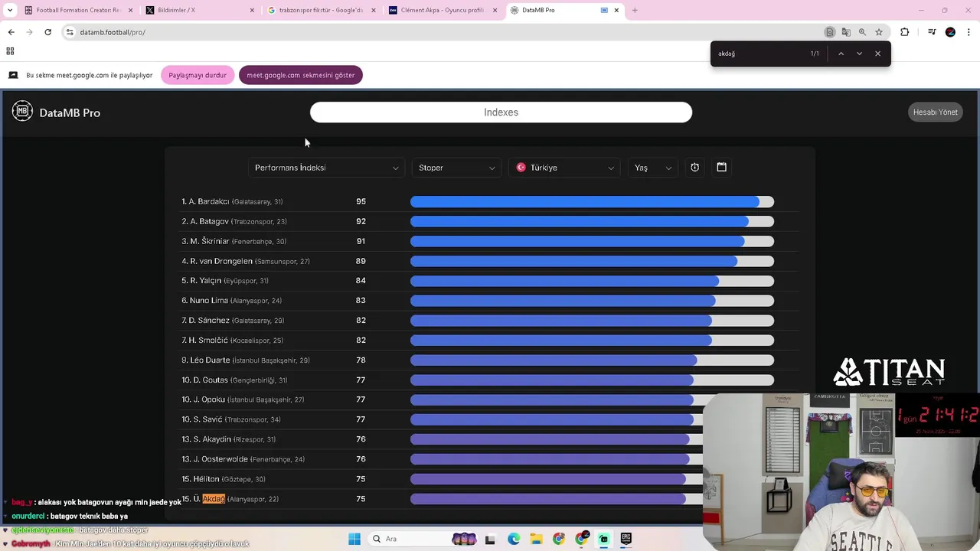Image resolution: width=980 pixels, height=551 pixels.
Task: Open the browser extensions puzzle icon
Action: point(905,32)
